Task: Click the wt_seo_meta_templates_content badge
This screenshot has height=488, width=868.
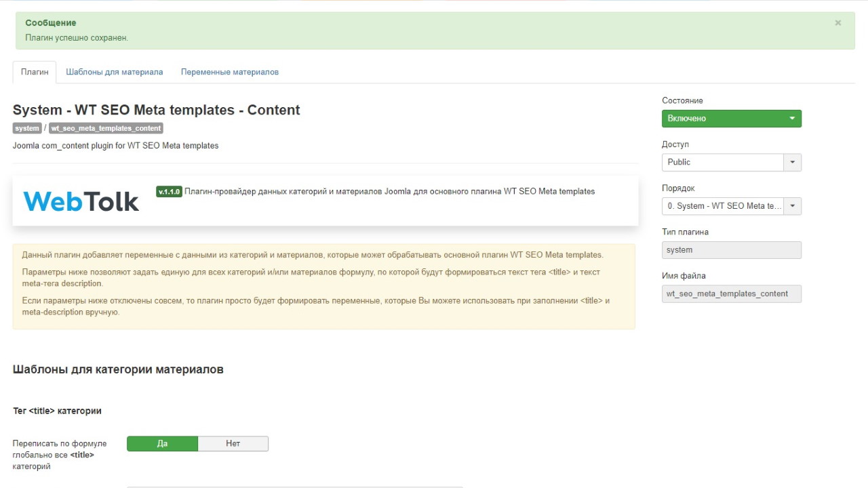Action: 106,128
